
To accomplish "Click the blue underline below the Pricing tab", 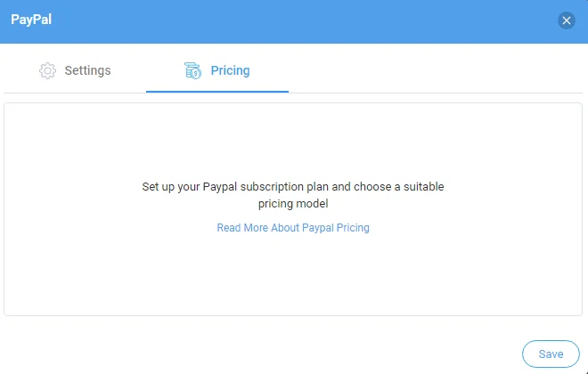I will click(x=217, y=92).
